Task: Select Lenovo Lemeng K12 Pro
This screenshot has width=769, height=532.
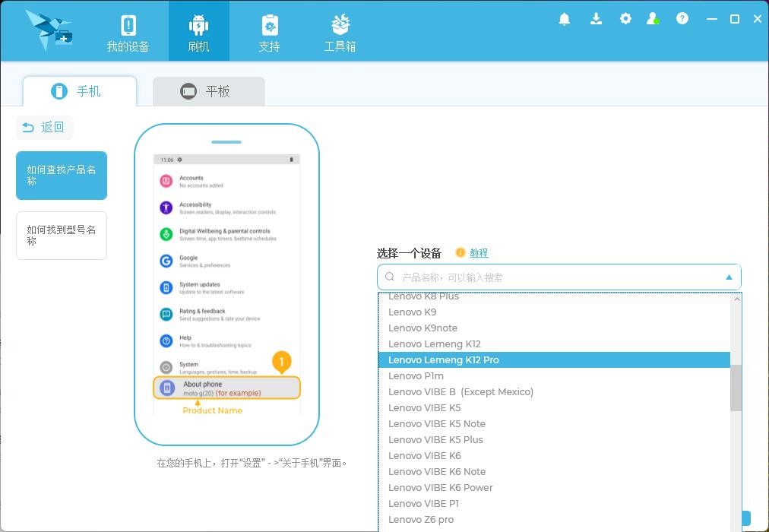Action: 554,360
